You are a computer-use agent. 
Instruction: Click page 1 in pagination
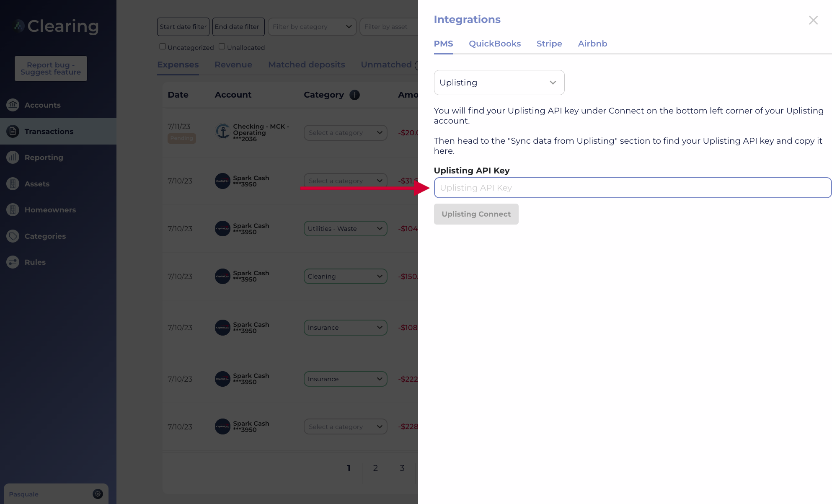click(x=349, y=468)
